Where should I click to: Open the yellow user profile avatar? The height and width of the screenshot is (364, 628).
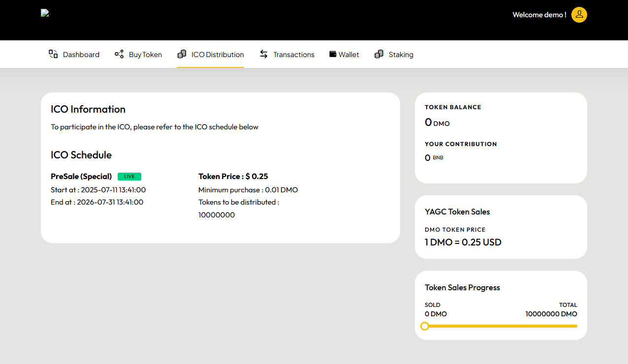[x=579, y=15]
